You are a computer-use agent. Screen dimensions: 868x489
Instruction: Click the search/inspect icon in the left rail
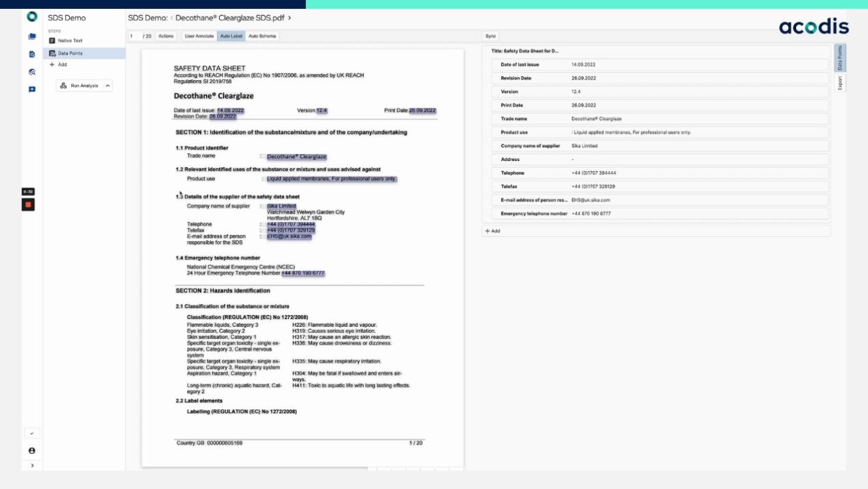click(x=32, y=72)
